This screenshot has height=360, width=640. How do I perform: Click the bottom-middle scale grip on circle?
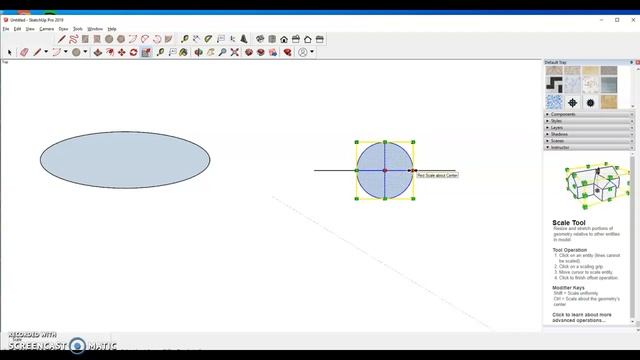click(x=385, y=199)
